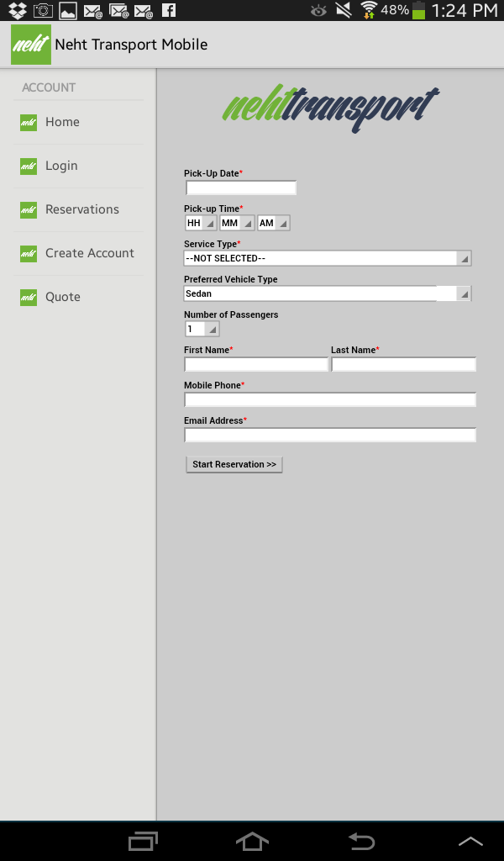Image resolution: width=504 pixels, height=861 pixels.
Task: Tap the Quote sidebar icon
Action: (x=29, y=297)
